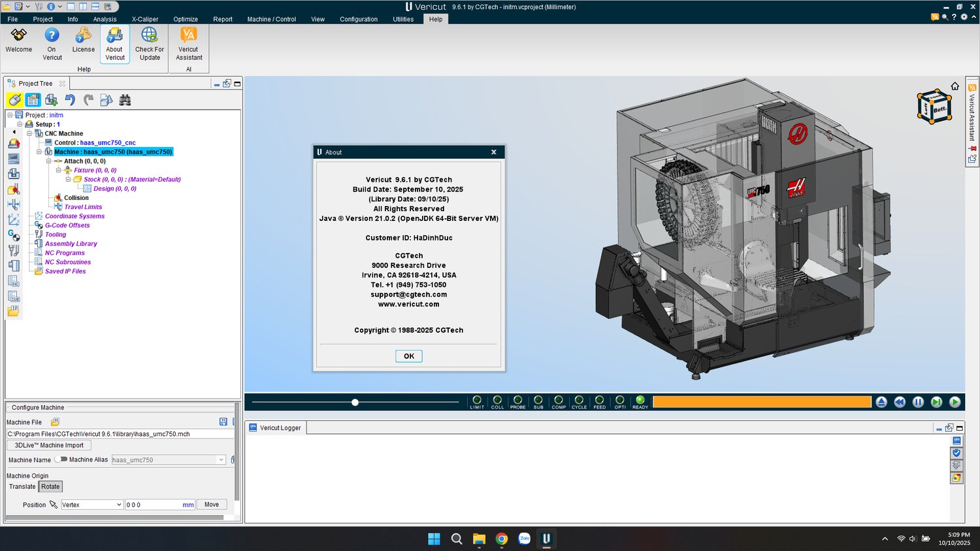Adjust the animation speed slider handle
The image size is (980, 551).
pos(355,402)
